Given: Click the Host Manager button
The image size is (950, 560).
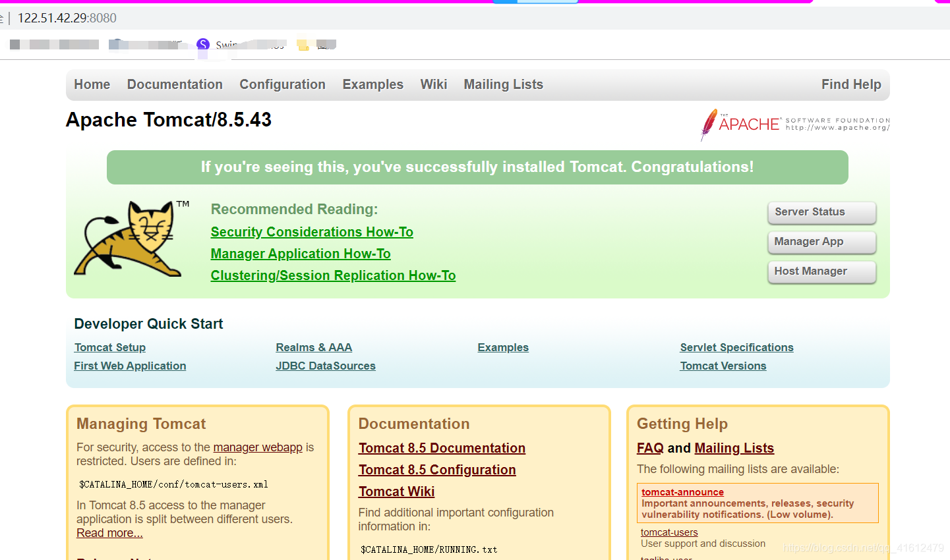Looking at the screenshot, I should pyautogui.click(x=821, y=271).
